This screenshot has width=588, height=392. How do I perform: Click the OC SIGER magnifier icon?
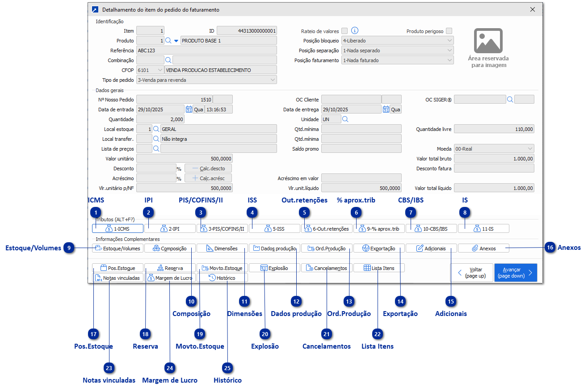(510, 100)
